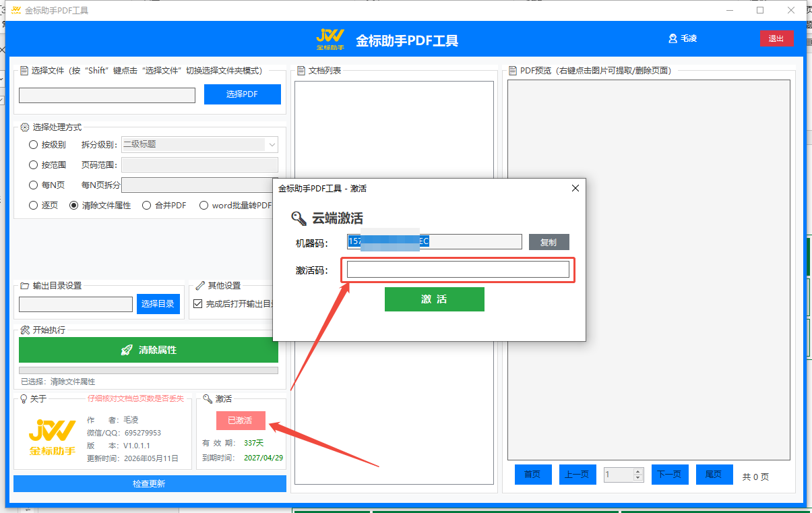Open the 拆分级别 dropdown showing 二级标题
The height and width of the screenshot is (513, 812).
(x=199, y=144)
